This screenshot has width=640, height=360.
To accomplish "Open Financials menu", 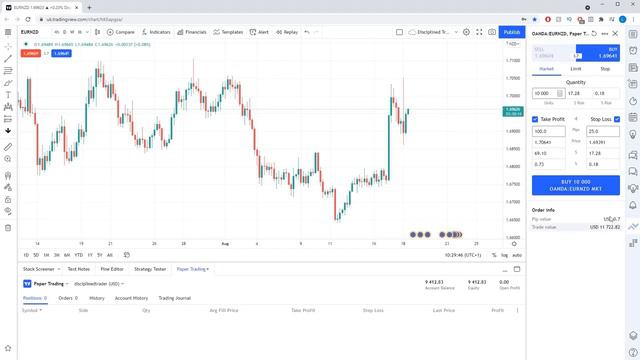I will (x=192, y=32).
